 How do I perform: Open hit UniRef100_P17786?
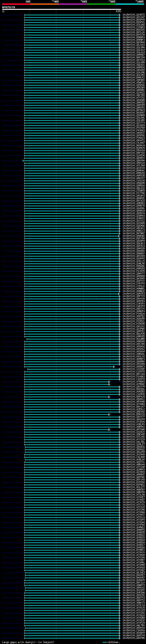[134, 193]
